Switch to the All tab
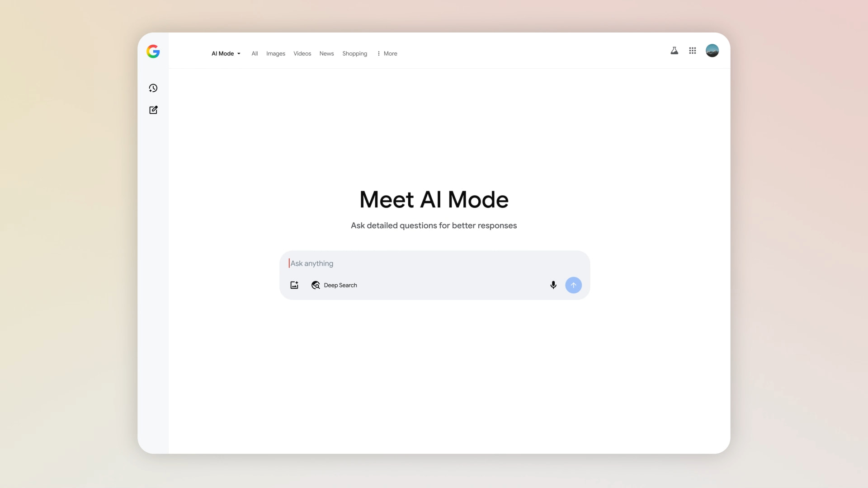 (x=255, y=53)
